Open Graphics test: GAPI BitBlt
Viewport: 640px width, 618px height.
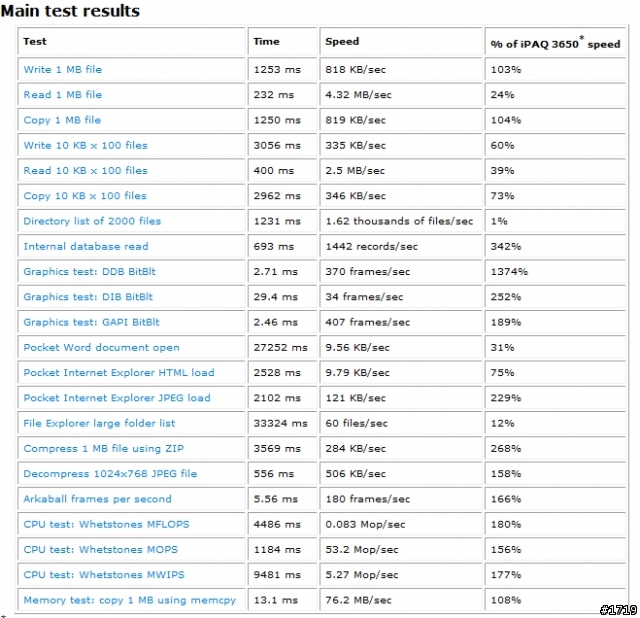click(x=91, y=322)
